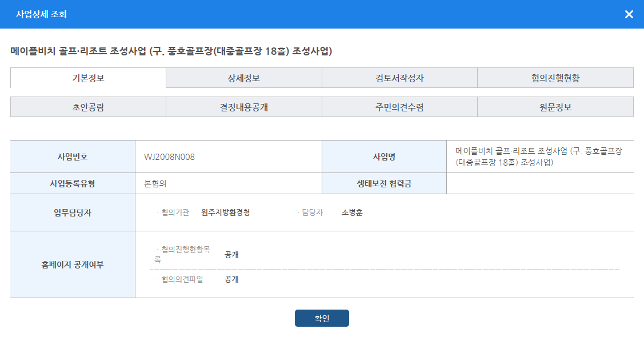The height and width of the screenshot is (353, 644).
Task: Click 공개 value next to 협의의견파일
Action: coord(231,279)
